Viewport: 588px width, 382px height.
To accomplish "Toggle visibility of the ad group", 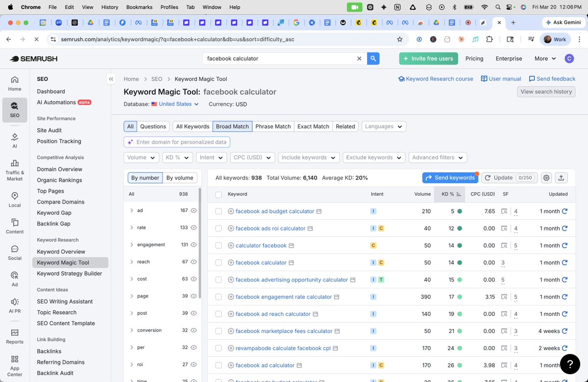I will coord(194,210).
